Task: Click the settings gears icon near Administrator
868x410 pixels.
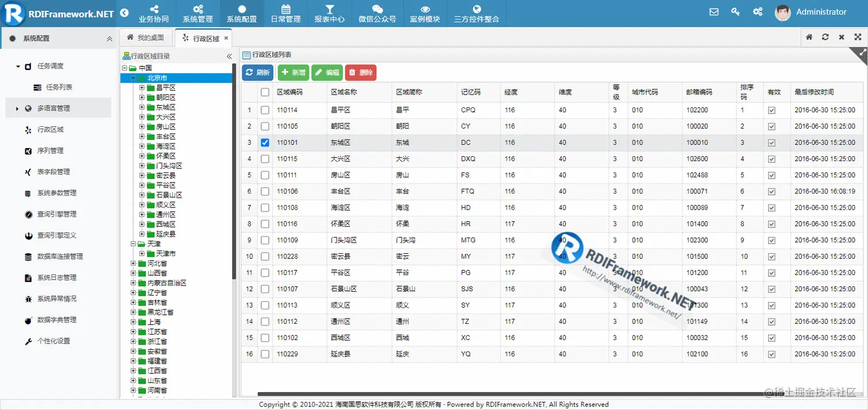Action: 758,11
